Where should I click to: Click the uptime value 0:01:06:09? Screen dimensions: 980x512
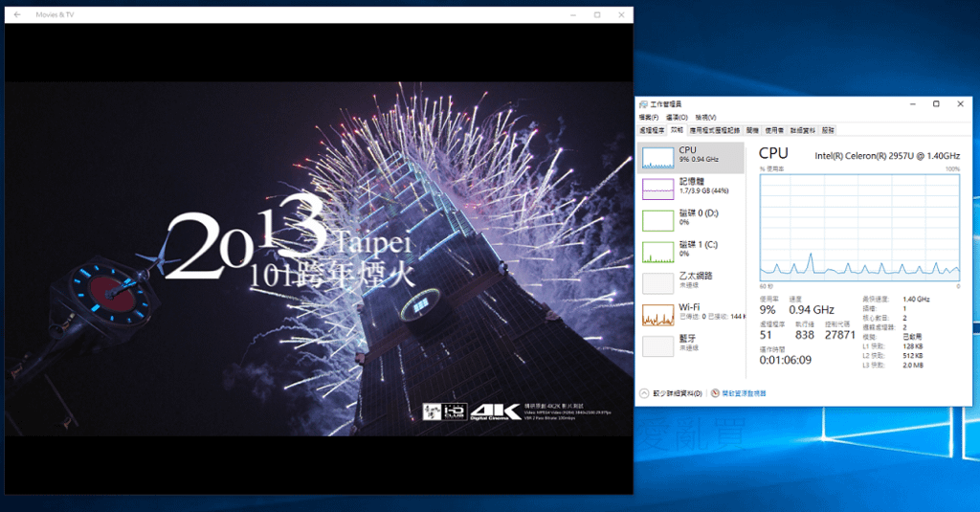pos(786,360)
